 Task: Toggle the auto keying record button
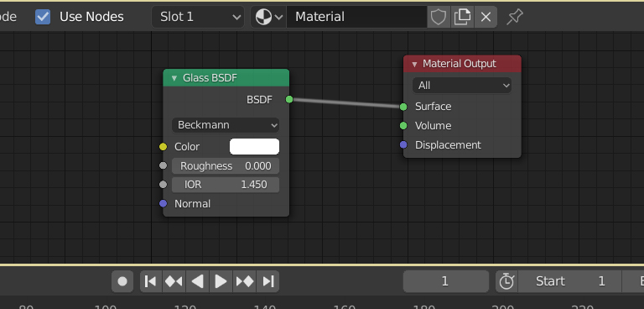click(x=122, y=281)
